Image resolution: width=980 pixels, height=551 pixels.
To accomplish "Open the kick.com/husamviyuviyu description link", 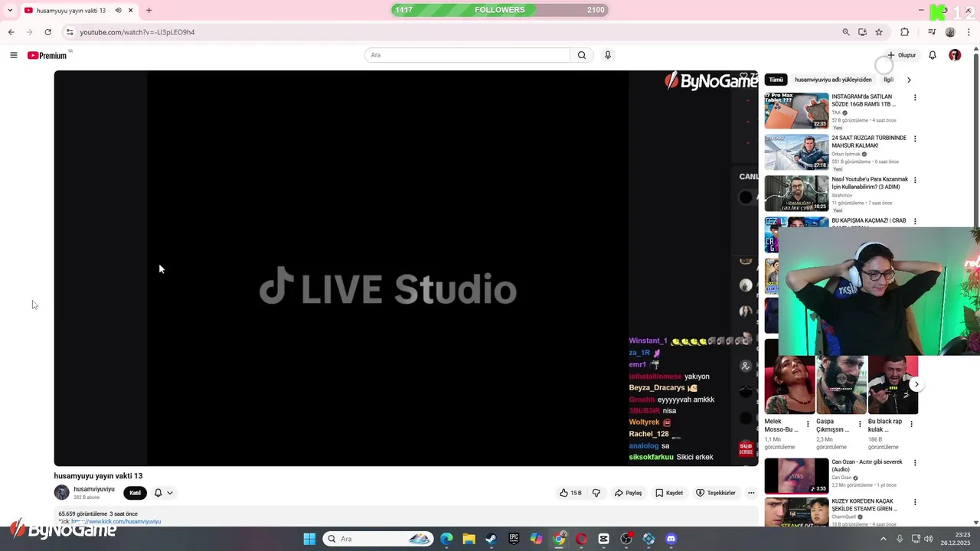I will pos(116,521).
